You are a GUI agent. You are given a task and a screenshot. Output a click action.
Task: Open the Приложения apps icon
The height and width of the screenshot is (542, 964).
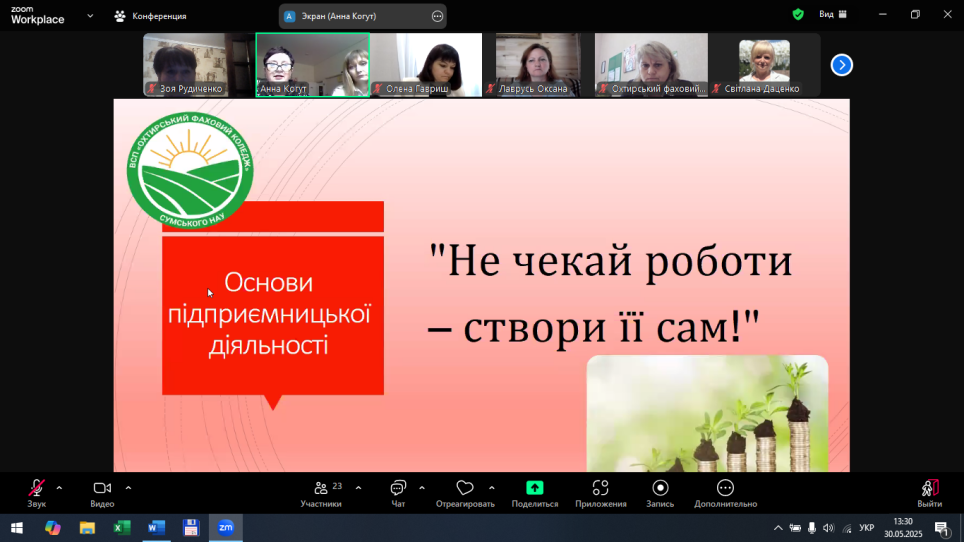pos(600,488)
